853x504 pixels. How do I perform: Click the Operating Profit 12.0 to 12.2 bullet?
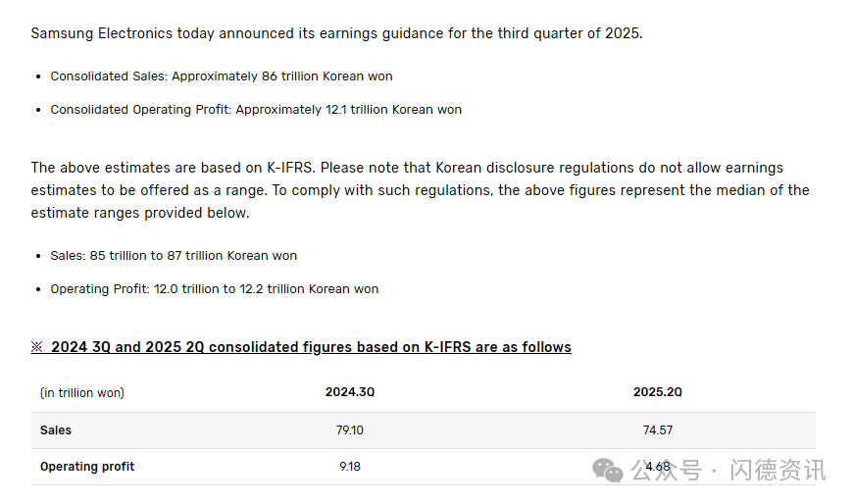214,289
